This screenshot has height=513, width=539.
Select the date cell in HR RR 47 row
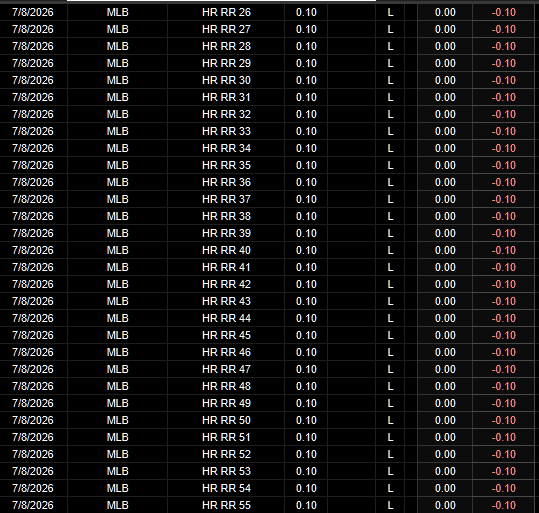(33, 369)
